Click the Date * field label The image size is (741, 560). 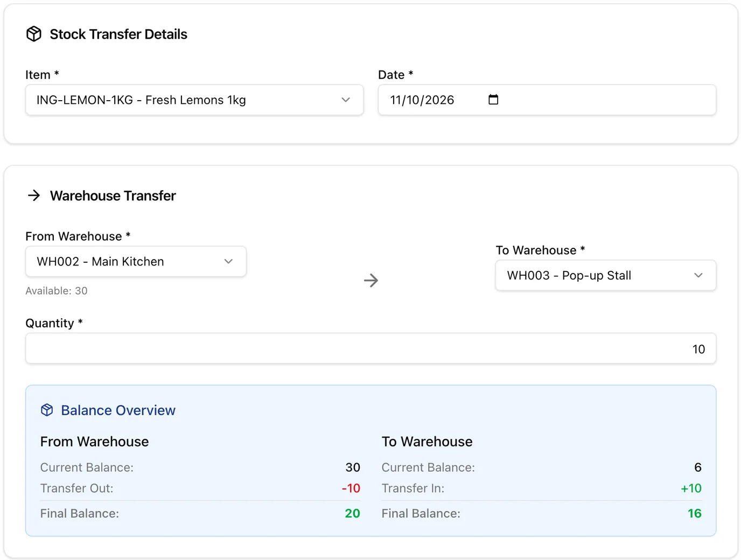coord(396,75)
